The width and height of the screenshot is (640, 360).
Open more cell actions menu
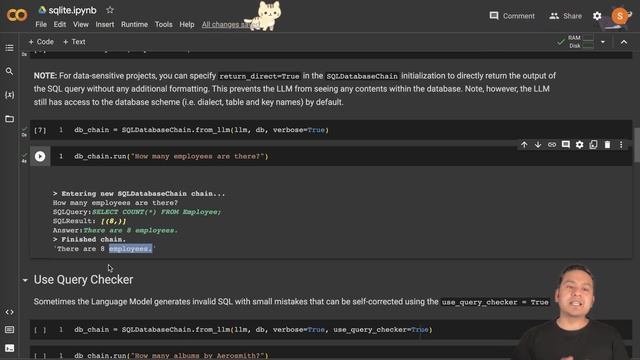click(621, 144)
